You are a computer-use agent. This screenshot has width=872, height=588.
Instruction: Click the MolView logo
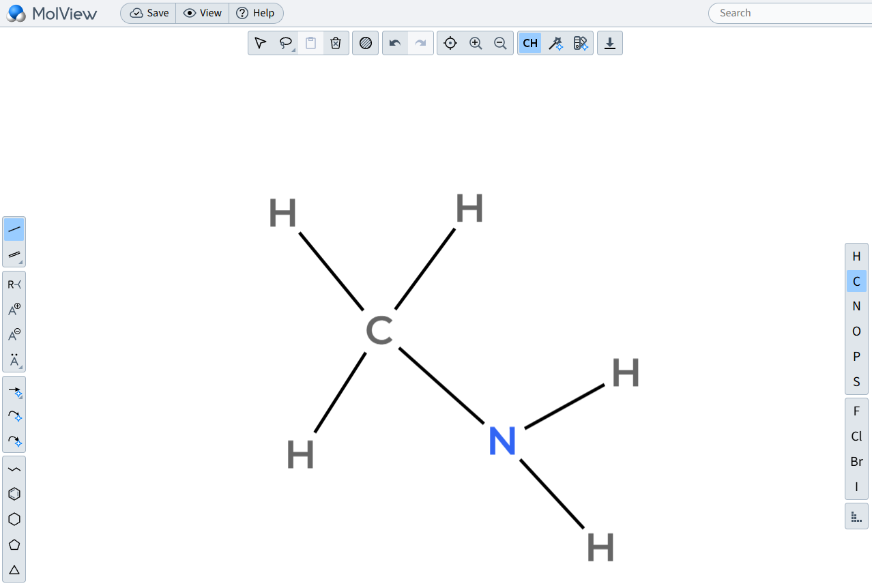point(52,13)
